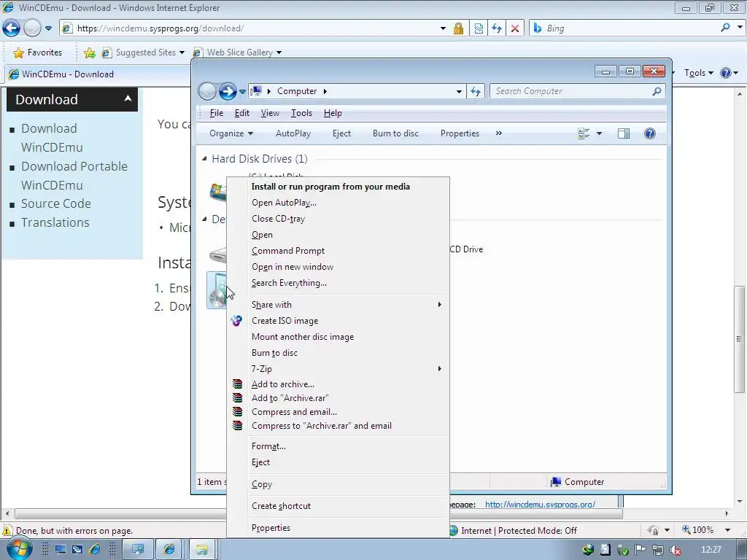This screenshot has width=747, height=560.
Task: Open the Explorer view options dropdown arrow
Action: coord(600,133)
